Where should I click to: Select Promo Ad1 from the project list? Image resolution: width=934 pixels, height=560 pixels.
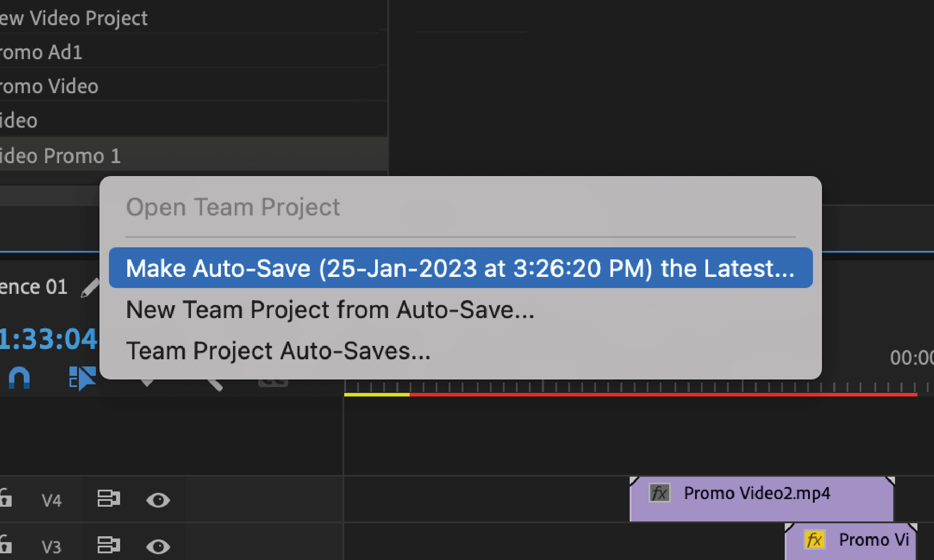point(40,52)
